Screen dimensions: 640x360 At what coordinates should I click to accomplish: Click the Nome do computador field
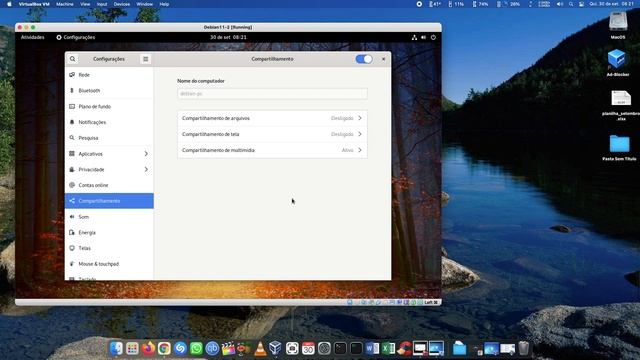pyautogui.click(x=272, y=94)
